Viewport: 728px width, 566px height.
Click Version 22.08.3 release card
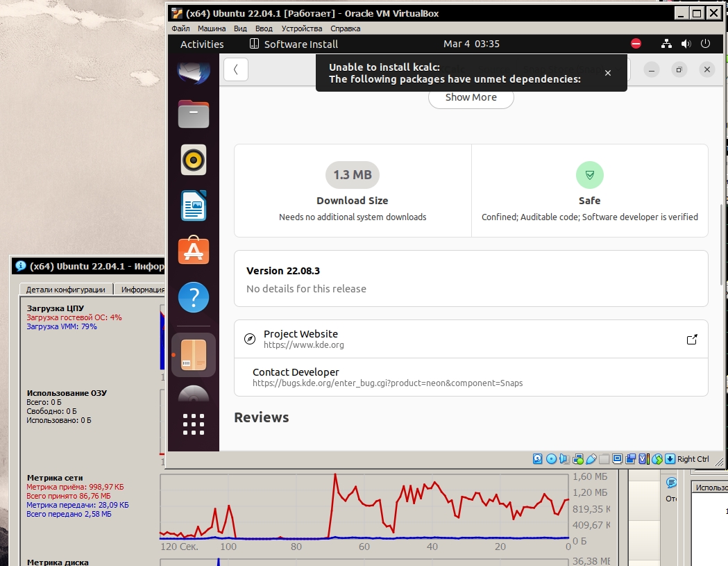coord(471,278)
